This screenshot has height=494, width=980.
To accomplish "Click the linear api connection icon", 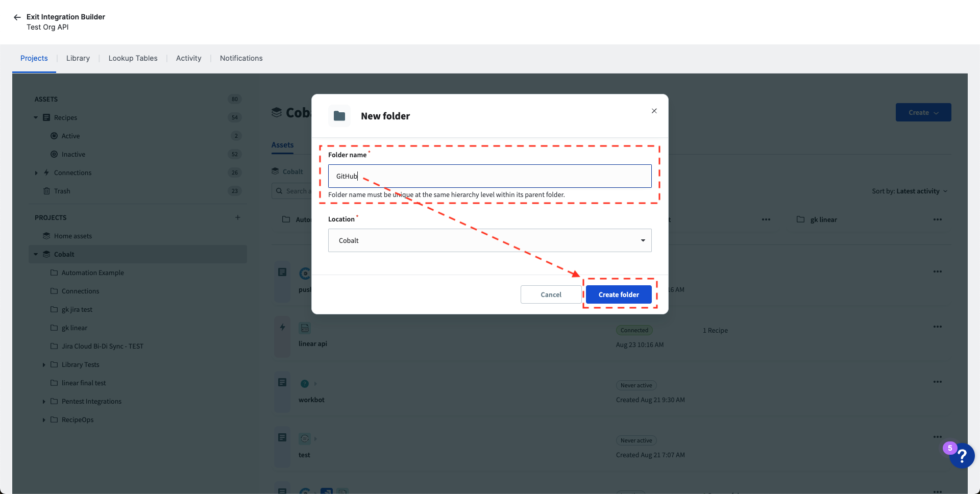I will pyautogui.click(x=305, y=328).
